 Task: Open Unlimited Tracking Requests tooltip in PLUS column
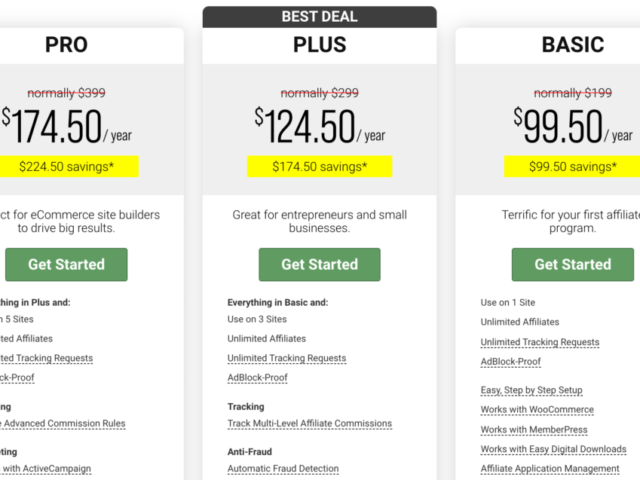click(x=286, y=358)
